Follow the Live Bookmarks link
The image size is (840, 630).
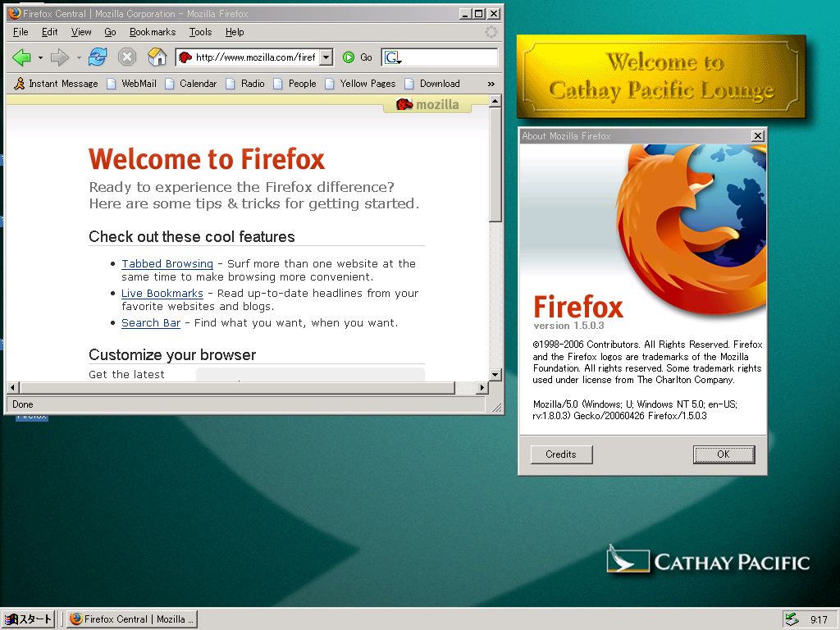[x=162, y=293]
